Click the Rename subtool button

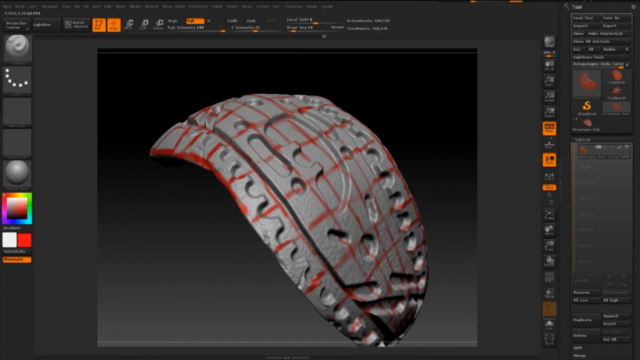pyautogui.click(x=586, y=292)
